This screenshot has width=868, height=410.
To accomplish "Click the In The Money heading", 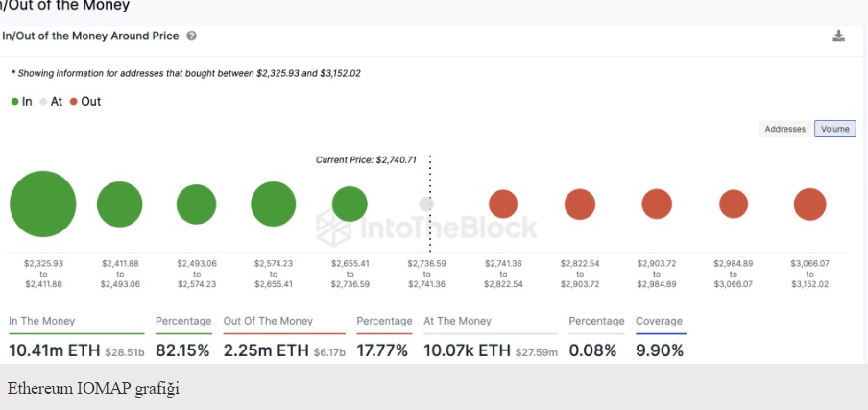I will 42,321.
